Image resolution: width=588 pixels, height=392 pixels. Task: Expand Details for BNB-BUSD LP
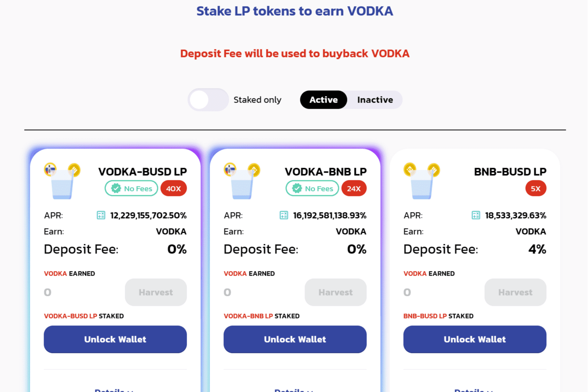coord(472,390)
